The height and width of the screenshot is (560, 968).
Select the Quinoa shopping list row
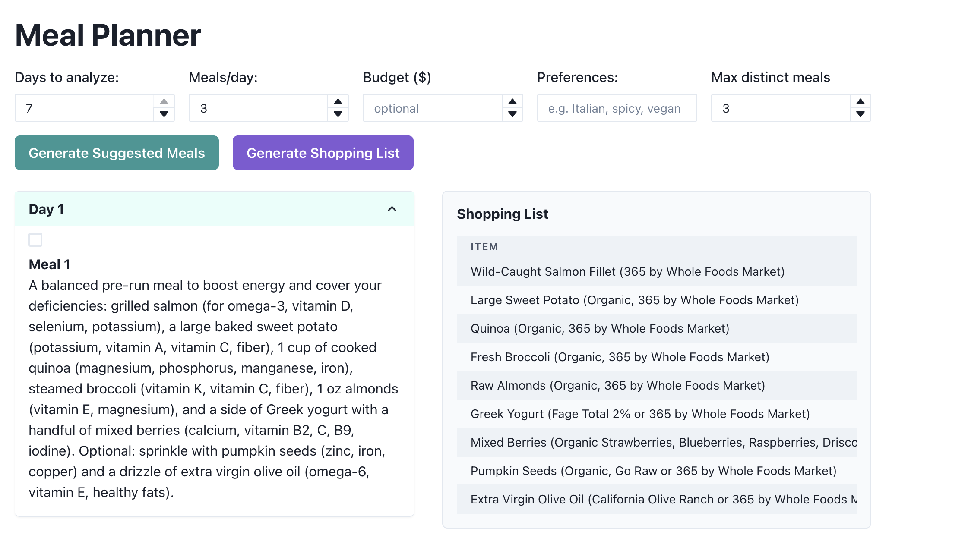click(600, 328)
